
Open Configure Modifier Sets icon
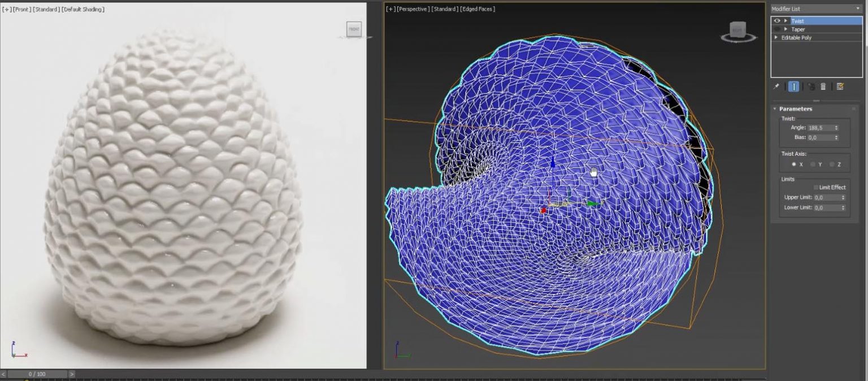[840, 86]
